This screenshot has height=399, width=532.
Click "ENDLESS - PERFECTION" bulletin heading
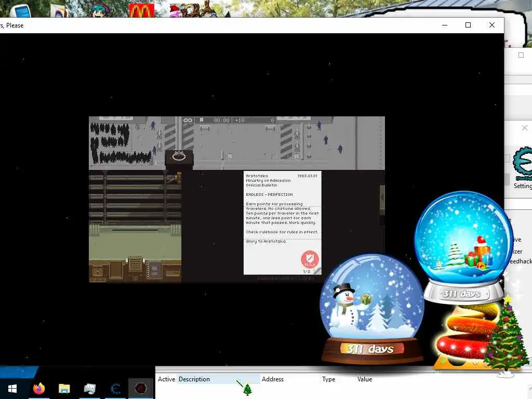coord(269,194)
